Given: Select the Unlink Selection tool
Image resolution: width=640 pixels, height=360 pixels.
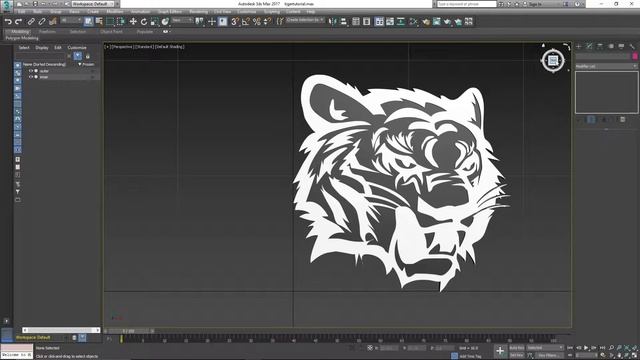Looking at the screenshot, I should tap(42, 22).
